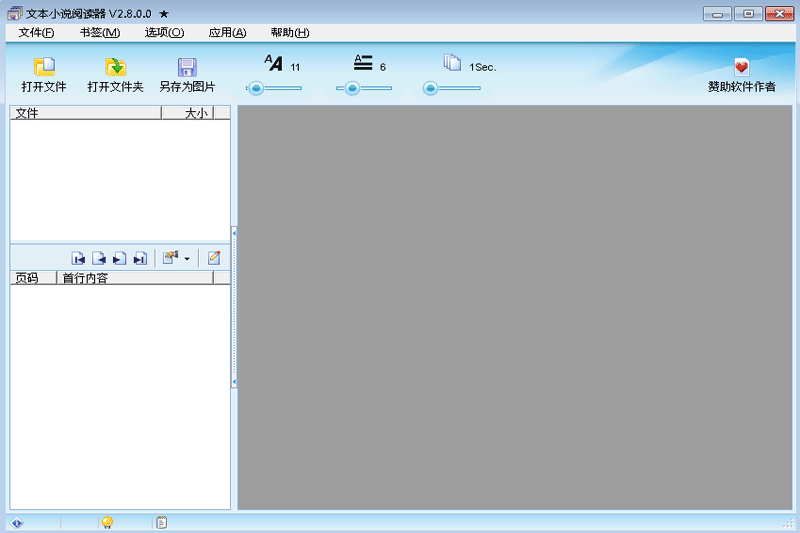Open the Bookmarks (书签) menu
800x533 pixels.
pos(100,33)
